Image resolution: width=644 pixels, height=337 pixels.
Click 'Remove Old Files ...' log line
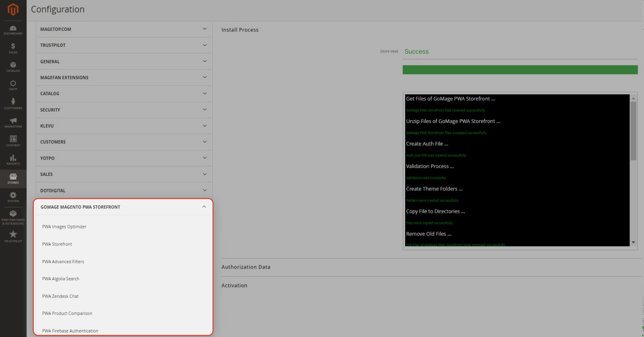tap(429, 234)
